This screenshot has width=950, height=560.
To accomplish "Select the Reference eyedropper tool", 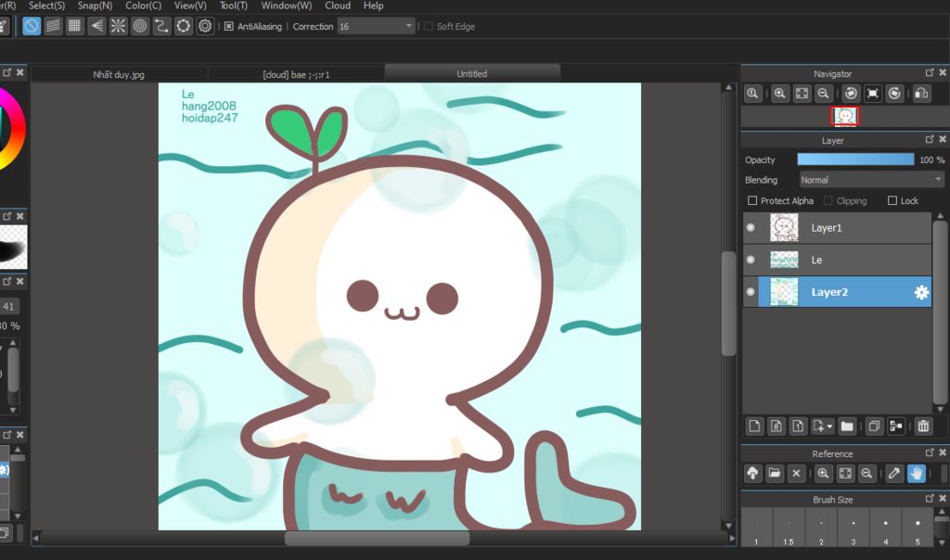I will tap(894, 474).
